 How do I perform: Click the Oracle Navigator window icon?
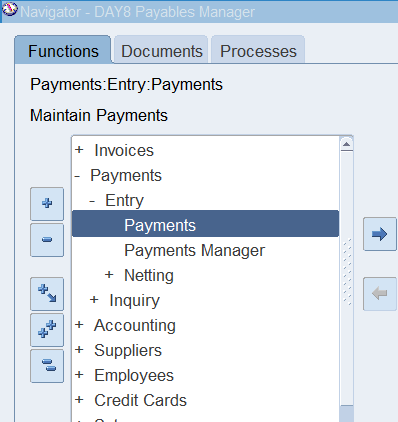click(9, 9)
